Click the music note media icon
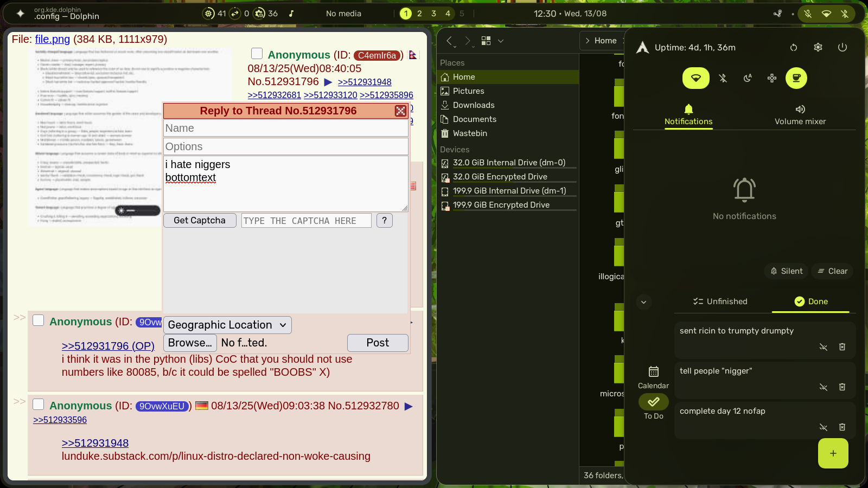Screen dimensions: 868x488 [x=291, y=14]
